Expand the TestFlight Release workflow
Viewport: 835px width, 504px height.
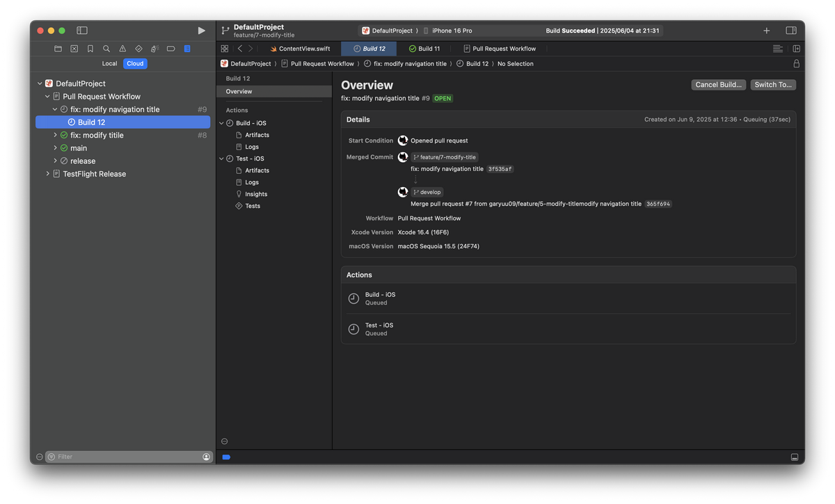(47, 174)
